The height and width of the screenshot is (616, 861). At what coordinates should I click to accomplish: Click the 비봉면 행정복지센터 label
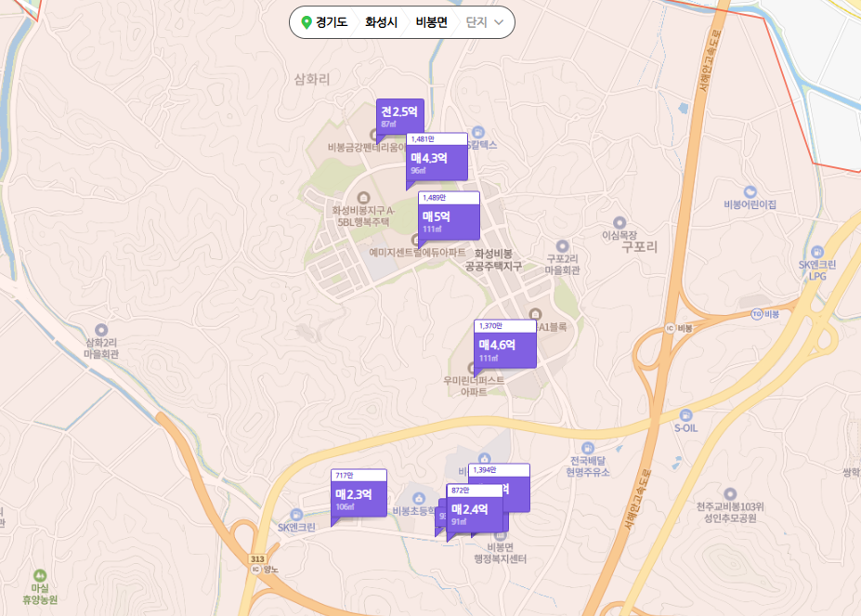pos(501,553)
